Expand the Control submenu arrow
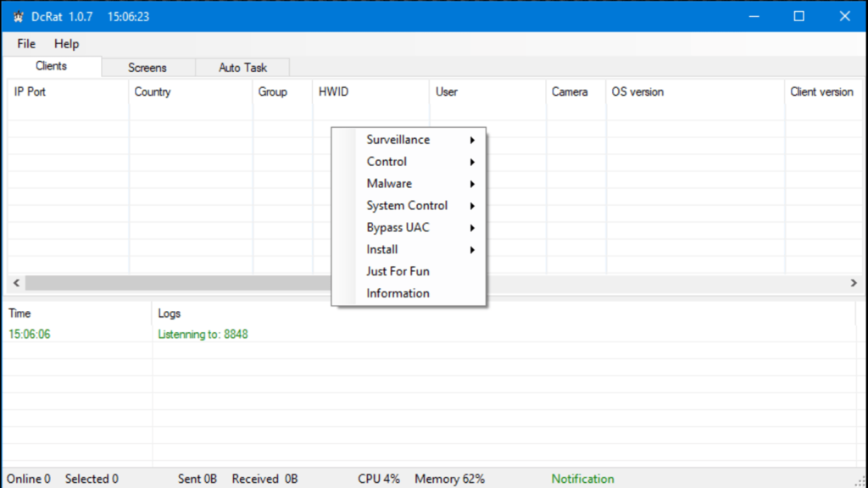The width and height of the screenshot is (868, 488). (472, 162)
